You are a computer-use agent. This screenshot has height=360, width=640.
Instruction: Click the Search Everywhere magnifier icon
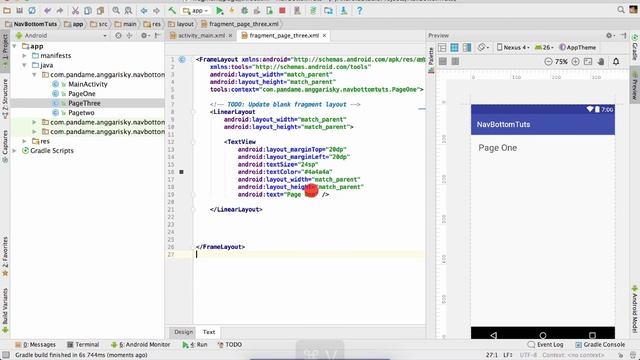[621, 10]
